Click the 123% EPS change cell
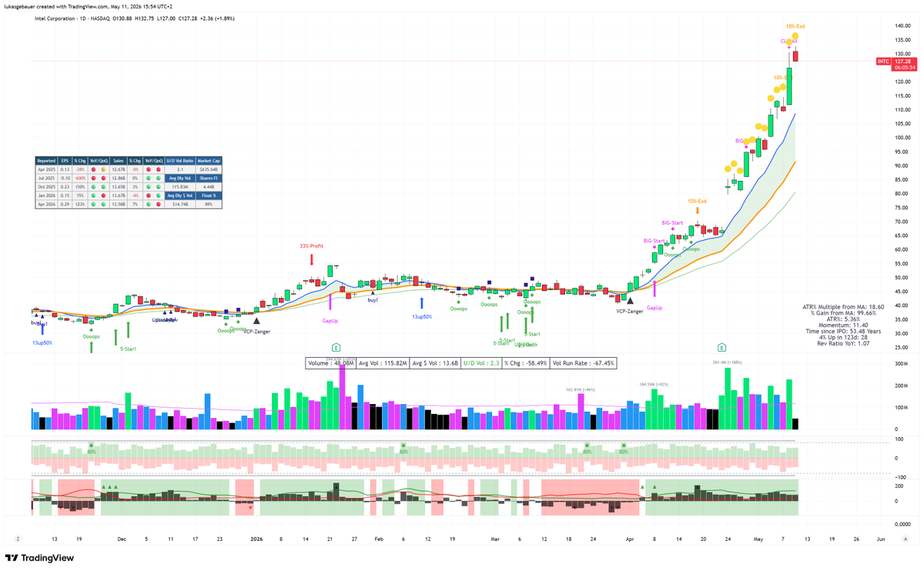The image size is (924, 571). click(x=80, y=205)
